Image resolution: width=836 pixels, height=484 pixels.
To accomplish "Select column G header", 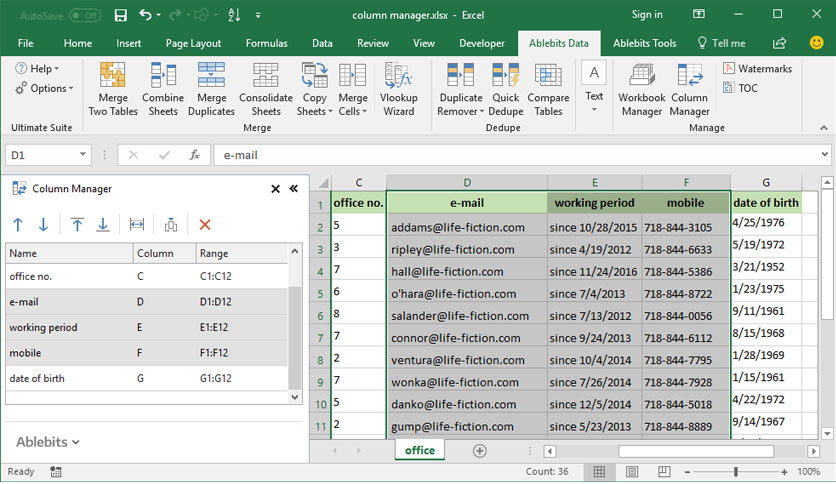I will click(766, 183).
